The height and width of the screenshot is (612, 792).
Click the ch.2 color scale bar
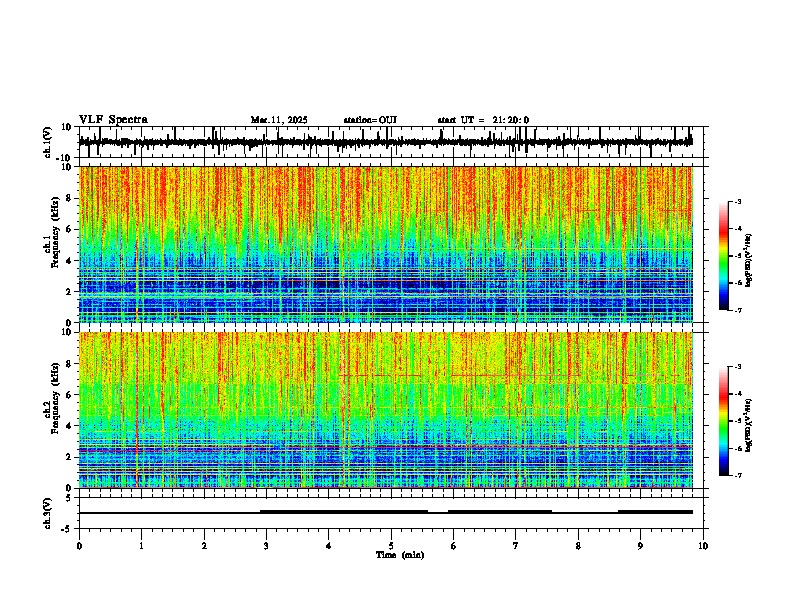pos(723,421)
